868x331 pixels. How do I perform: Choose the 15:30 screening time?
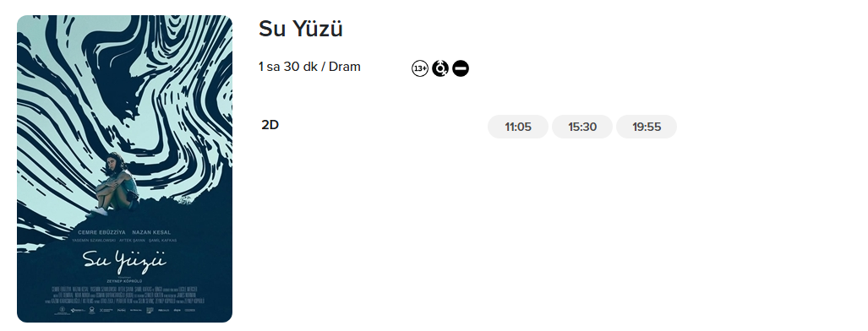(581, 127)
